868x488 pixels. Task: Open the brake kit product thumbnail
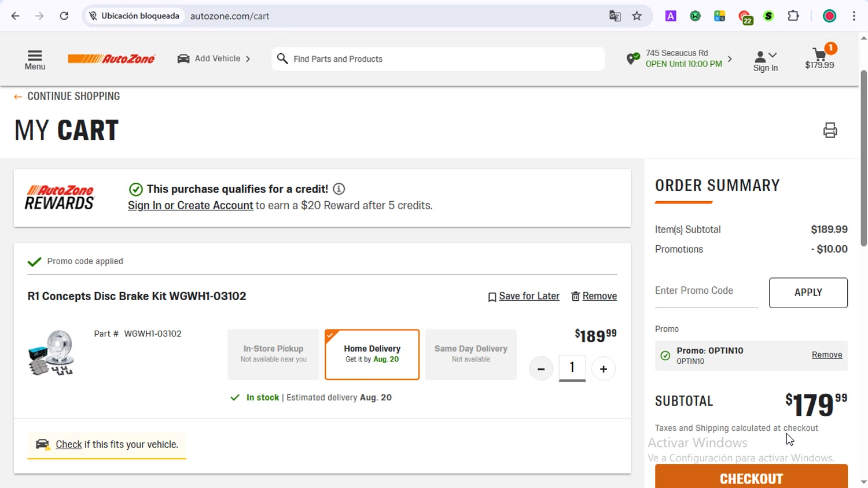[x=51, y=353]
